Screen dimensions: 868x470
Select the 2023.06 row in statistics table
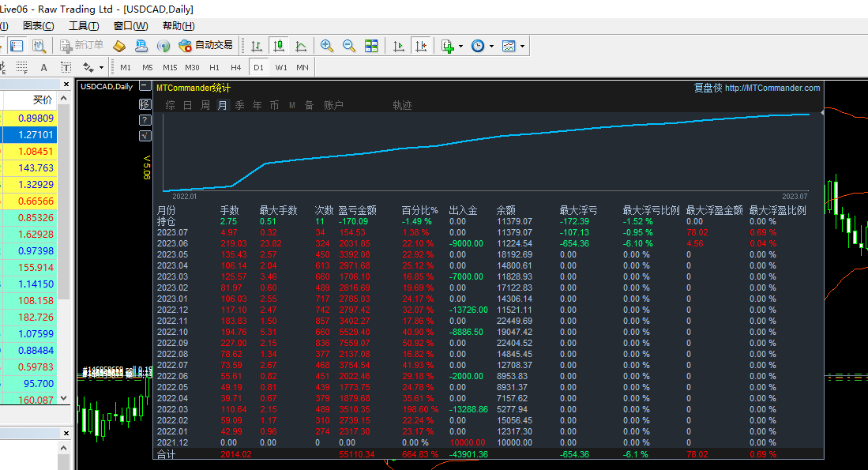coord(172,244)
